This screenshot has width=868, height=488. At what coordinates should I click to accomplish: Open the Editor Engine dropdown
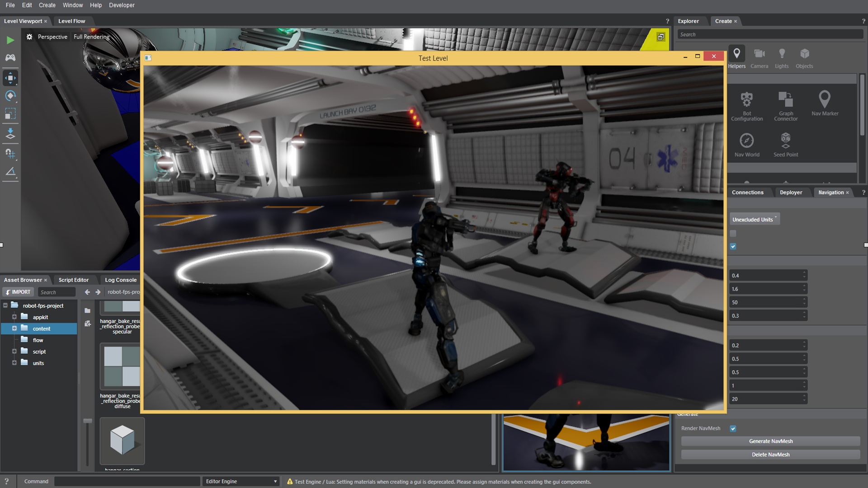point(241,481)
